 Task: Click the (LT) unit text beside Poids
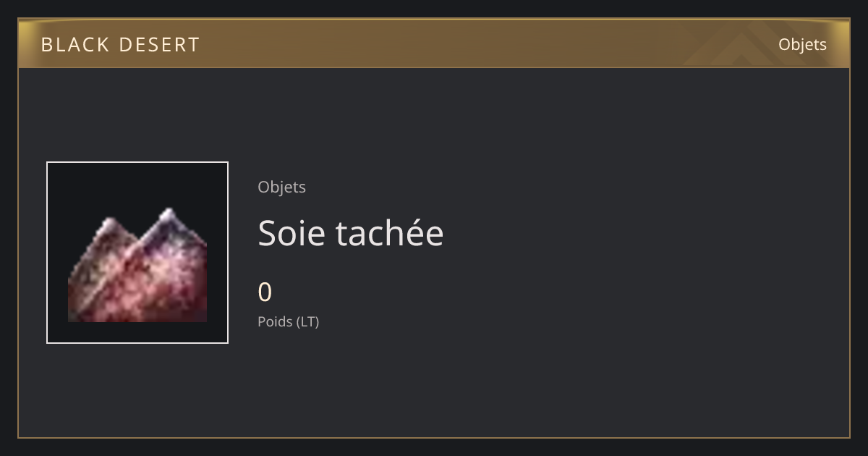click(307, 321)
